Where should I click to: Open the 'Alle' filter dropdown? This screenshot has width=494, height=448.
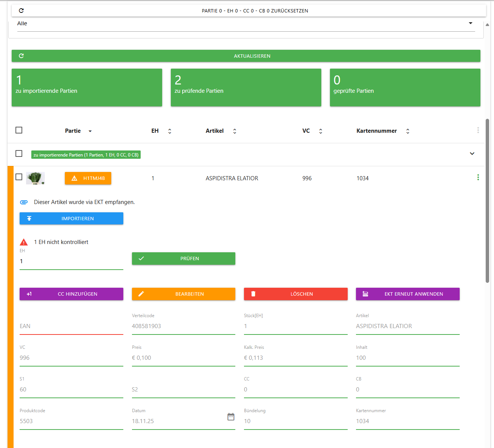(x=470, y=23)
